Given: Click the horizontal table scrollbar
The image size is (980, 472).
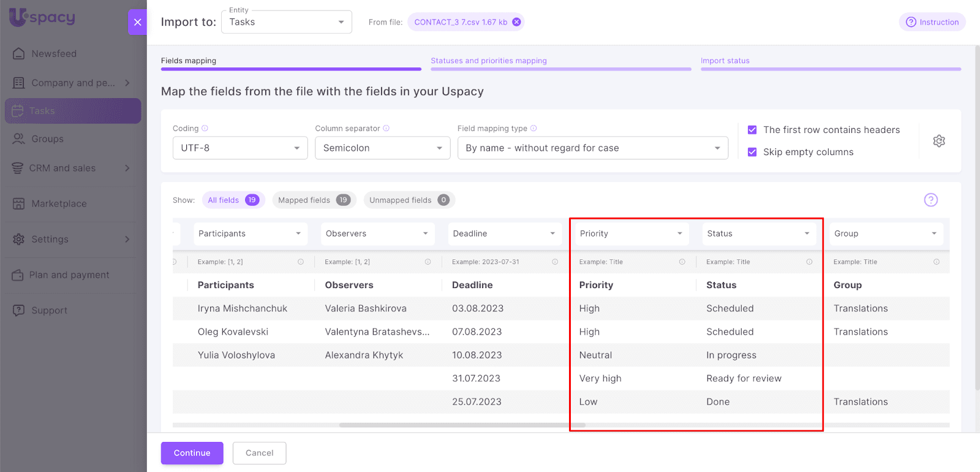Looking at the screenshot, I should click(x=462, y=425).
